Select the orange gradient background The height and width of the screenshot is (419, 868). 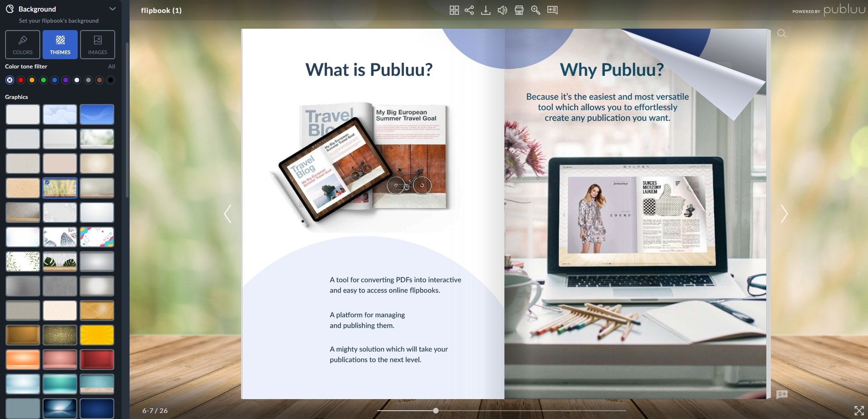click(x=23, y=359)
